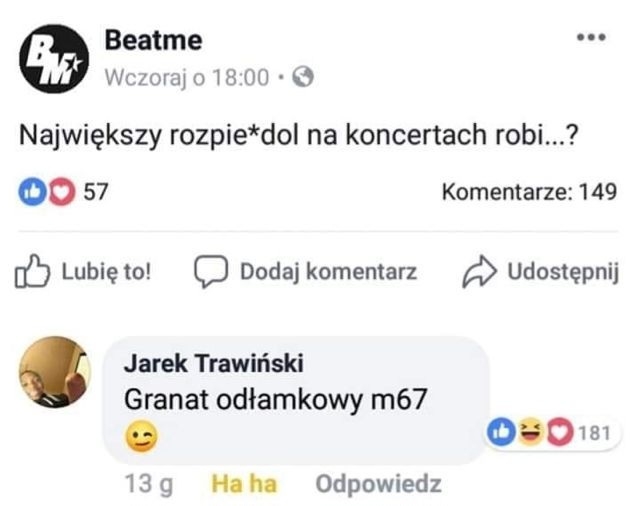
Task: Click the 'Wczoraj o 18:00' timestamp
Action: (186, 76)
